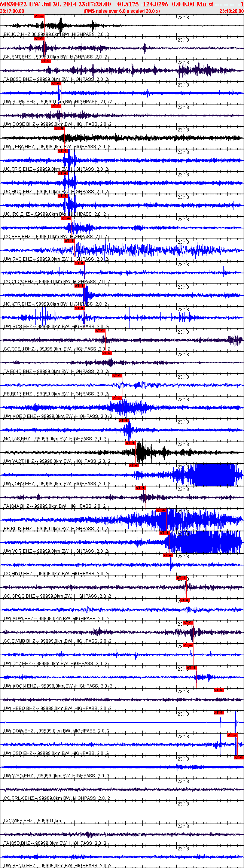The height and width of the screenshot is (868, 244).
Task: Select the RMS noise scaling note in header
Action: click(x=122, y=11)
